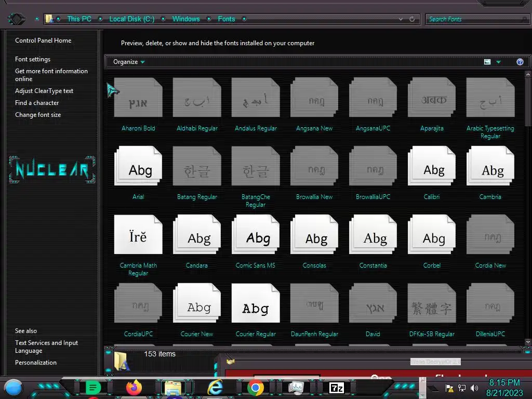
Task: Select the Corbel font family
Action: (x=432, y=234)
